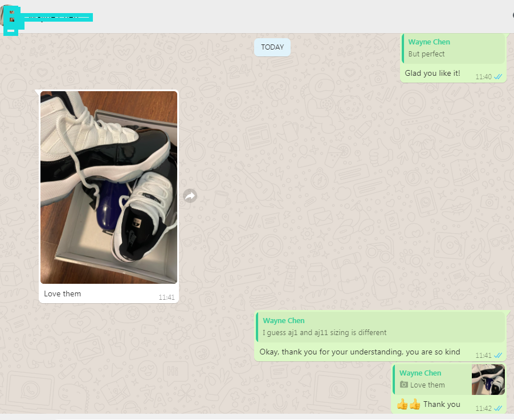Open the small shoe thumbnail in quoted reply
This screenshot has height=420, width=514.
[x=488, y=380]
